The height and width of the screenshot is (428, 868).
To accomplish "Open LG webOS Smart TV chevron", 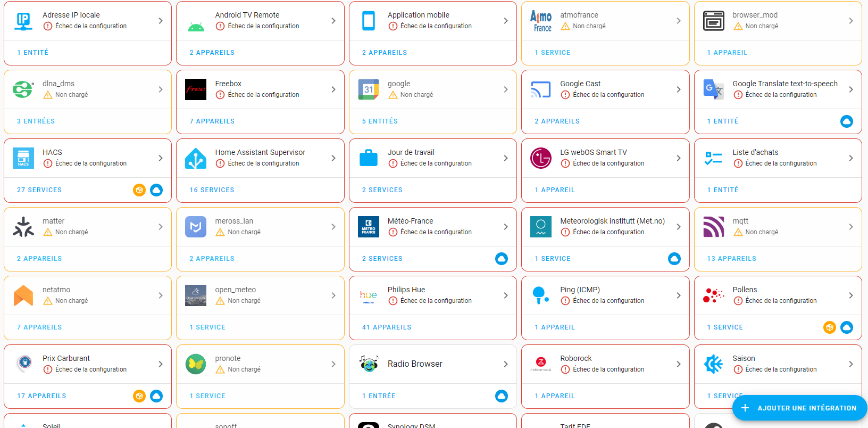I will [x=679, y=158].
